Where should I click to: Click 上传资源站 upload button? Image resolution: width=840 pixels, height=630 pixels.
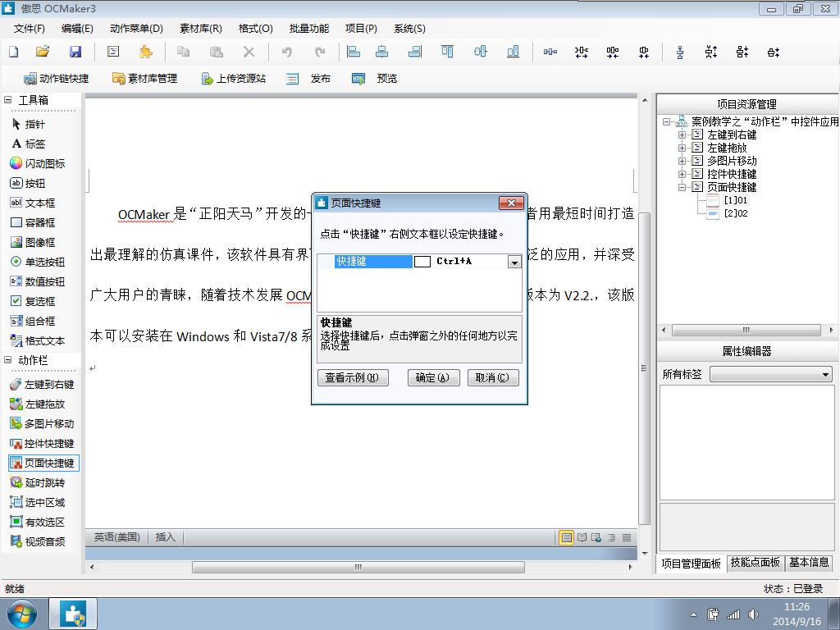click(x=234, y=79)
